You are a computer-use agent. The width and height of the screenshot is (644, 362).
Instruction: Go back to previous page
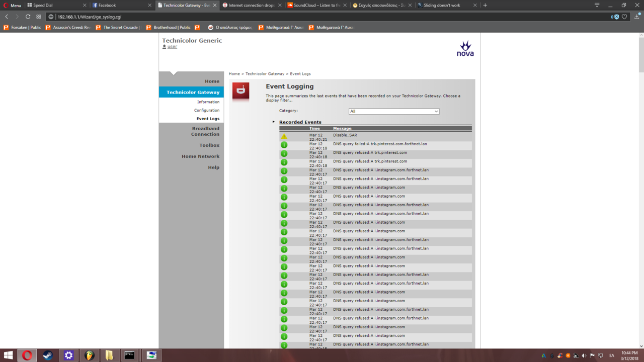tap(7, 17)
